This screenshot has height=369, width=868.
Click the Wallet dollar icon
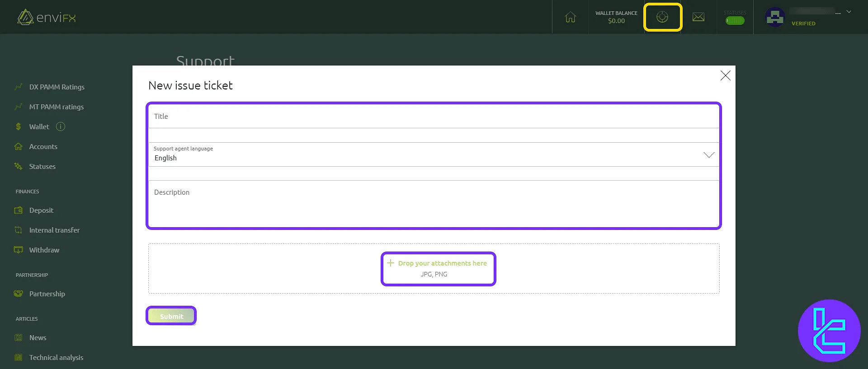click(18, 126)
